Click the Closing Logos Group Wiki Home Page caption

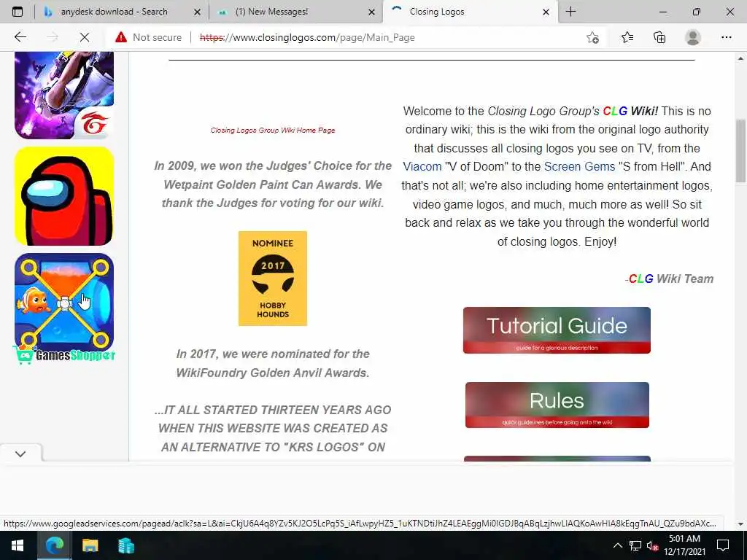[x=273, y=130]
